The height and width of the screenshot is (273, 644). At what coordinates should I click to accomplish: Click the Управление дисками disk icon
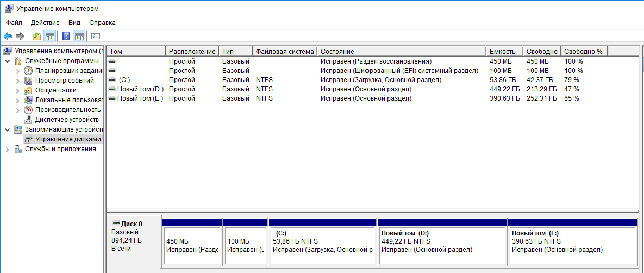tap(28, 139)
